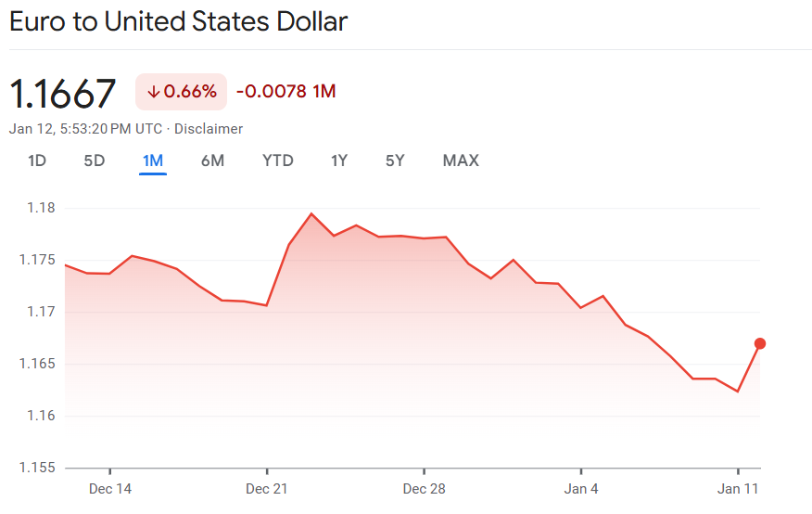812x514 pixels.
Task: Click the Dec 14 date axis label
Action: [x=109, y=489]
